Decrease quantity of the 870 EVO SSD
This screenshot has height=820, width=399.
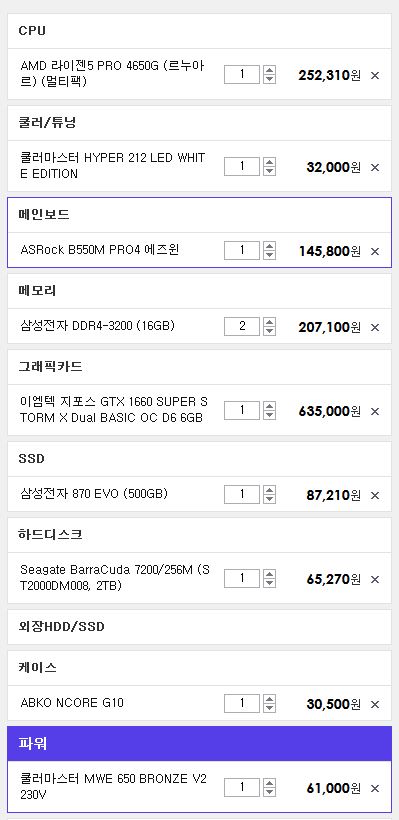[269, 499]
